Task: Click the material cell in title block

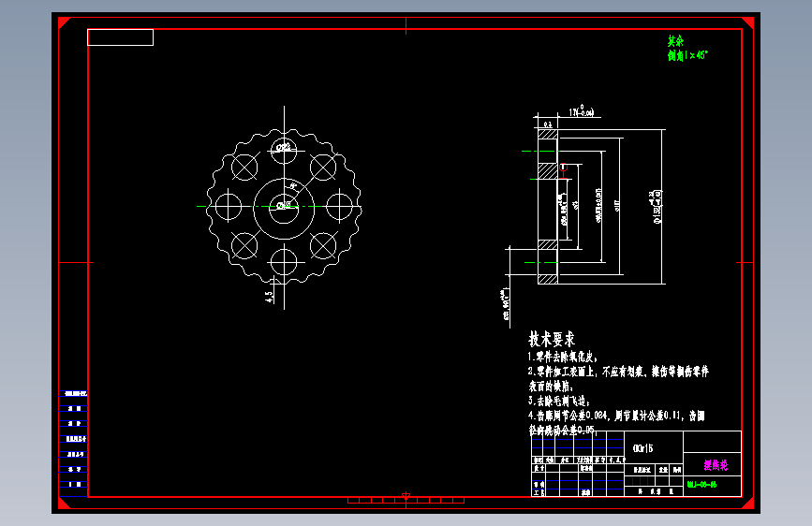Action: (x=653, y=447)
